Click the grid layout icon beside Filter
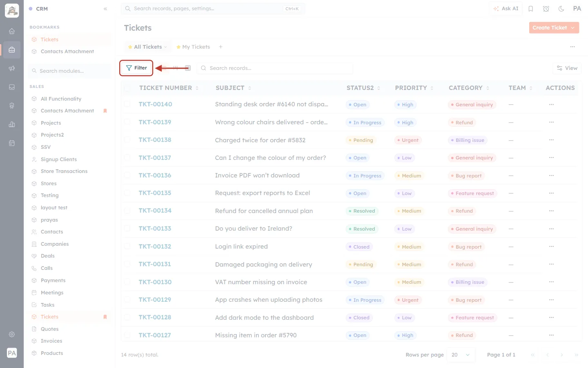Image resolution: width=588 pixels, height=368 pixels. (188, 68)
